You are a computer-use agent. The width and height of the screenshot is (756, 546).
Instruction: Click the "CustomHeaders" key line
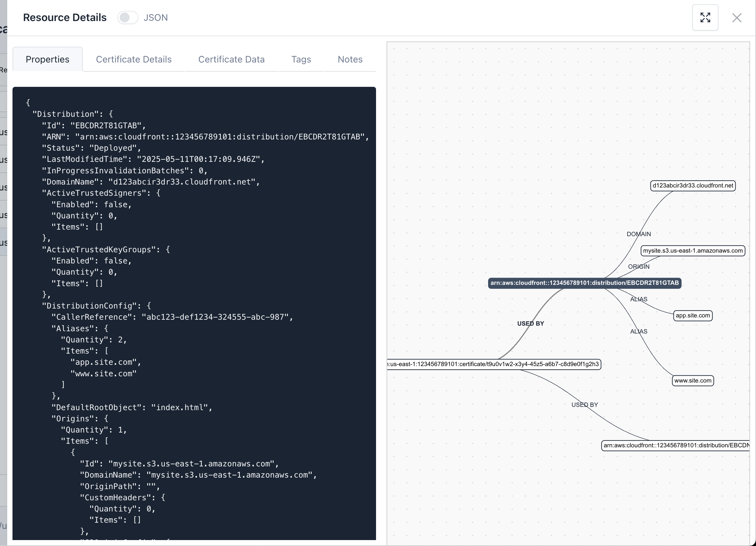(122, 497)
